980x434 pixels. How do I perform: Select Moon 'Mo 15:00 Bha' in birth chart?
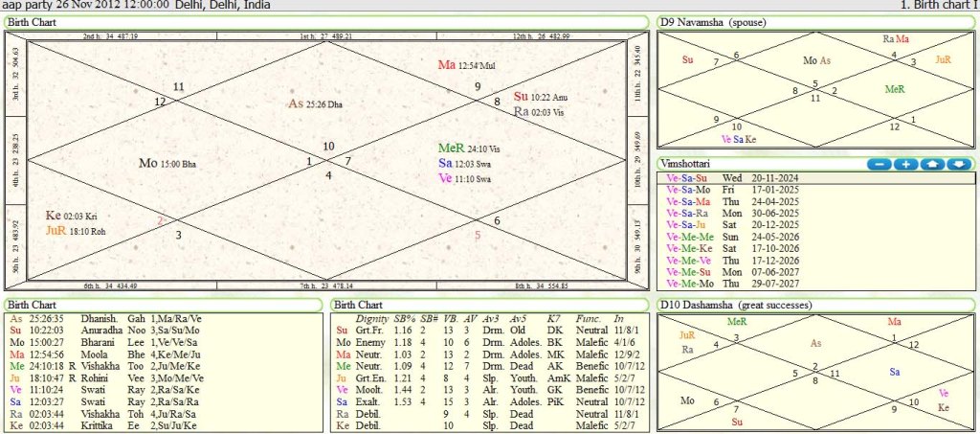click(167, 163)
